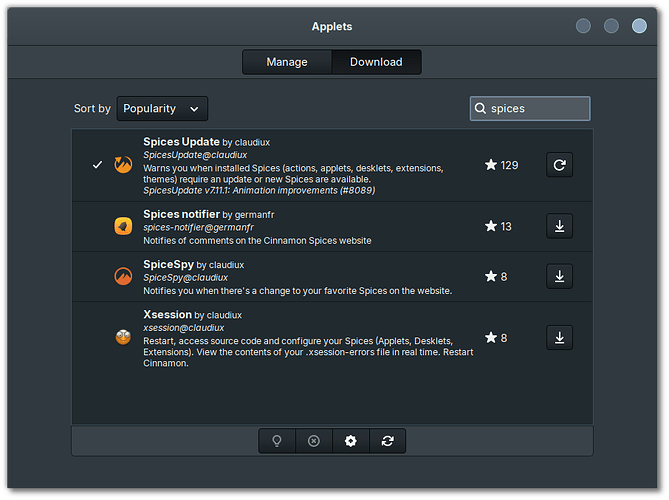Click the update button for Spices Update
This screenshot has width=669, height=500.
(x=559, y=165)
